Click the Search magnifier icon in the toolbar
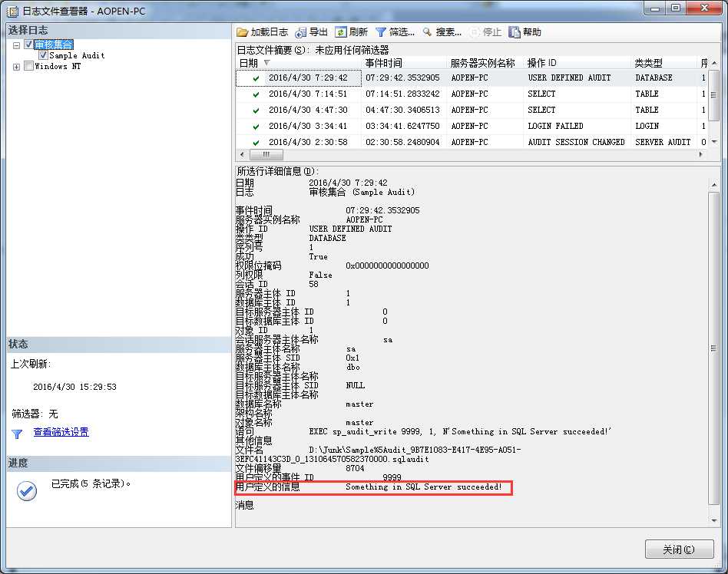The width and height of the screenshot is (728, 574). pyautogui.click(x=427, y=32)
